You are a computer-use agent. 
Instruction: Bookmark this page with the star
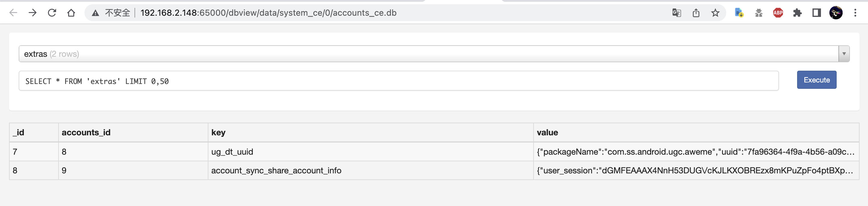pos(715,13)
